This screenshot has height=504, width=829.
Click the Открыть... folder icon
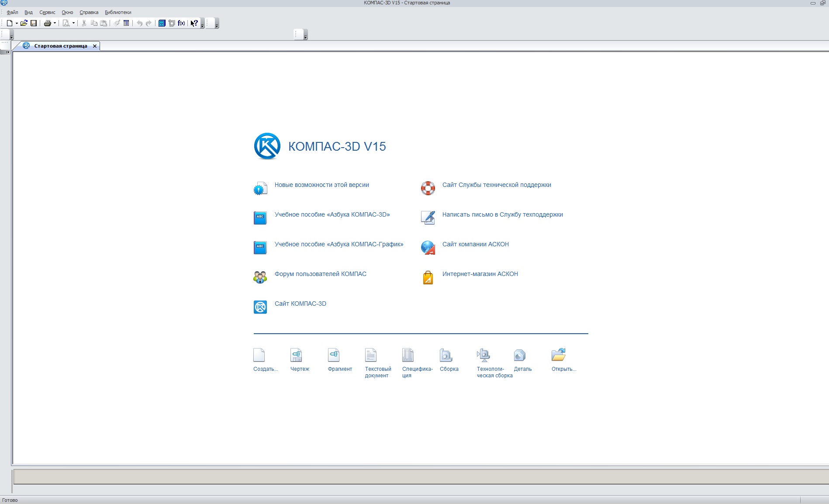click(558, 355)
